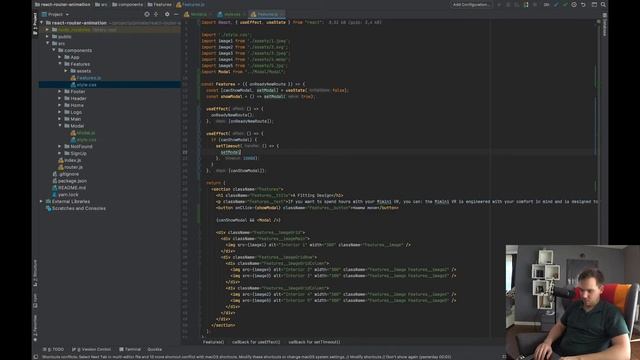Viewport: 640px width, 360px height.
Task: Click the search everywhere magnifier icon
Action: (603, 4)
